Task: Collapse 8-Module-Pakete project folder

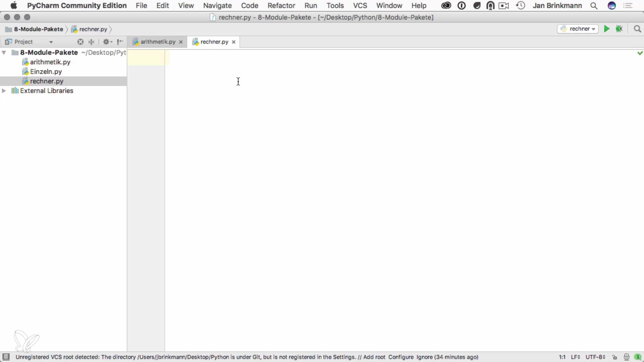Action: pos(4,53)
